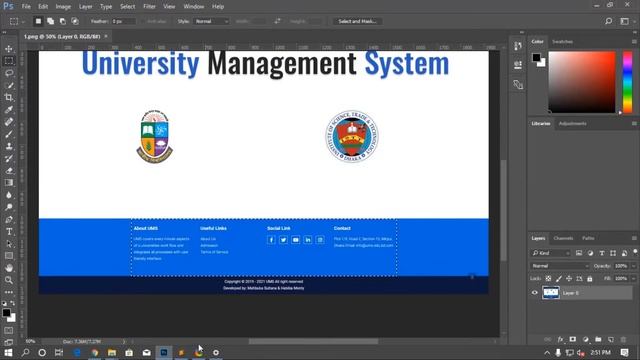Open the Window menu
The image size is (640, 360).
click(193, 7)
